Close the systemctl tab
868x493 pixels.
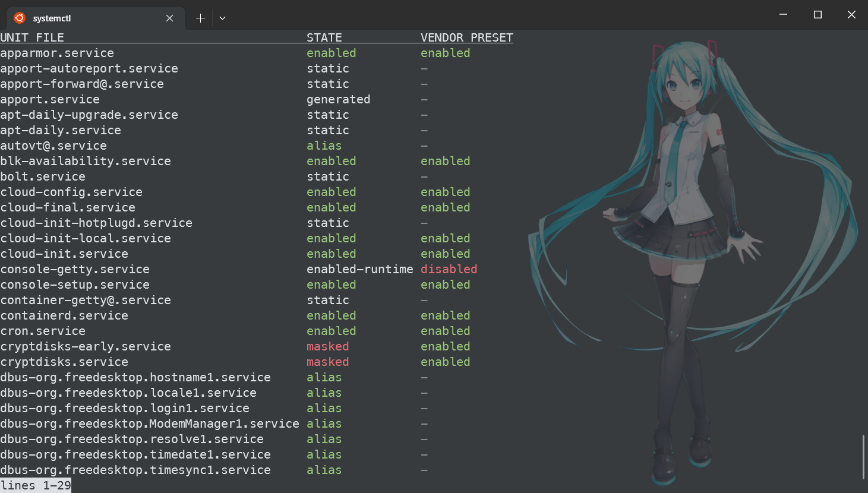click(x=169, y=18)
